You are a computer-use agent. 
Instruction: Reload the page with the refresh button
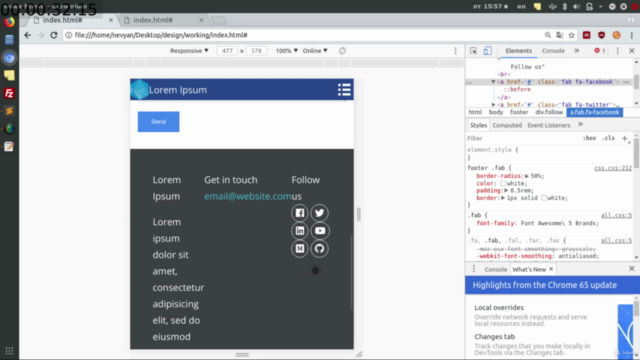(x=54, y=35)
